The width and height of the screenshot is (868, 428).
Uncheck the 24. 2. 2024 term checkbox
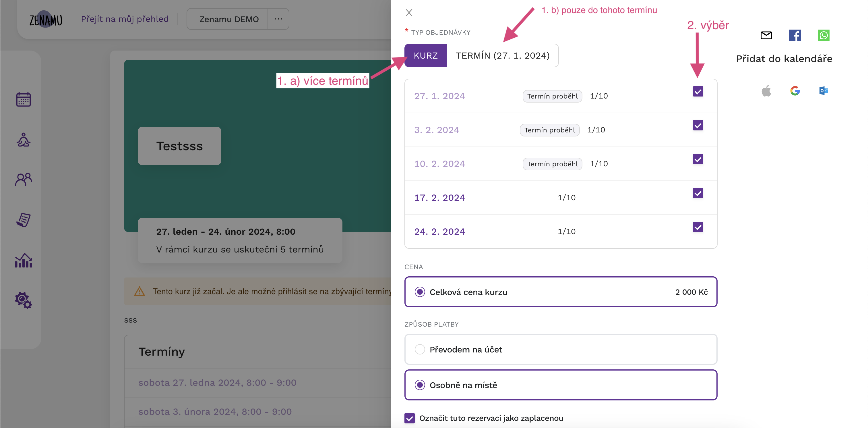click(x=698, y=227)
